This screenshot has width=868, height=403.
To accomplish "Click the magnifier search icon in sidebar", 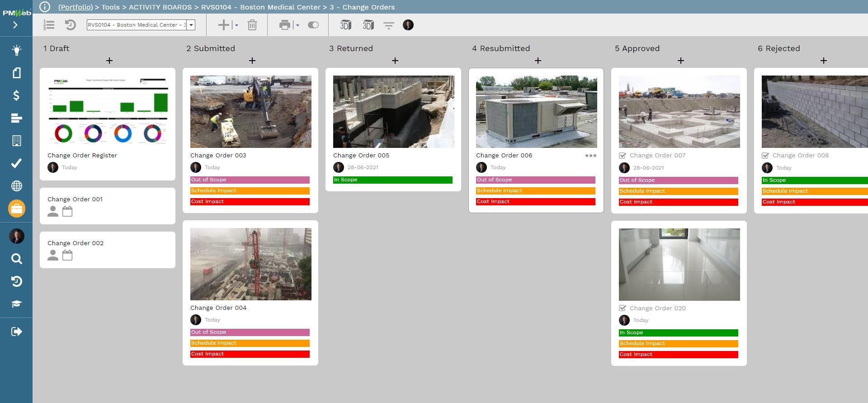I will [x=16, y=259].
